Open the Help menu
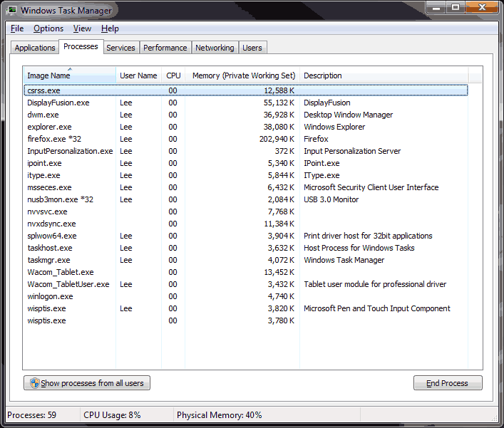The width and height of the screenshot is (504, 428). pos(110,28)
